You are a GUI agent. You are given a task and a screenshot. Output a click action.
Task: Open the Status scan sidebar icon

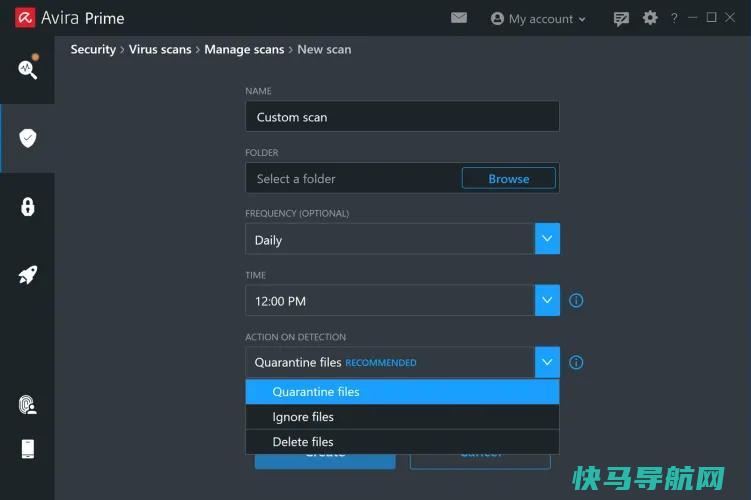point(27,69)
